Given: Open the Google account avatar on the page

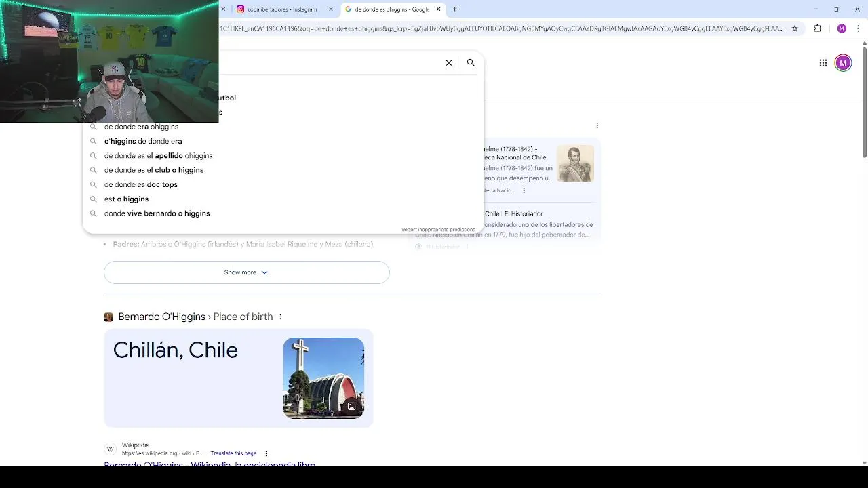Looking at the screenshot, I should tap(843, 63).
